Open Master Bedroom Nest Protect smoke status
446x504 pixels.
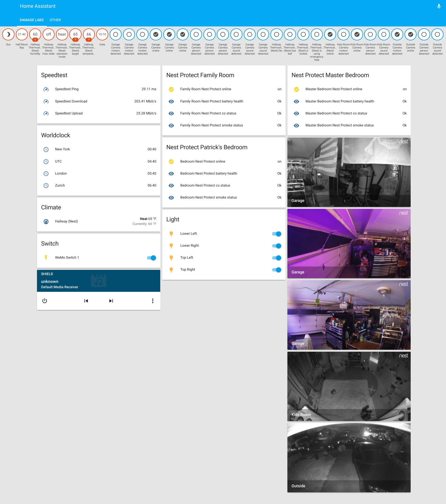click(349, 125)
